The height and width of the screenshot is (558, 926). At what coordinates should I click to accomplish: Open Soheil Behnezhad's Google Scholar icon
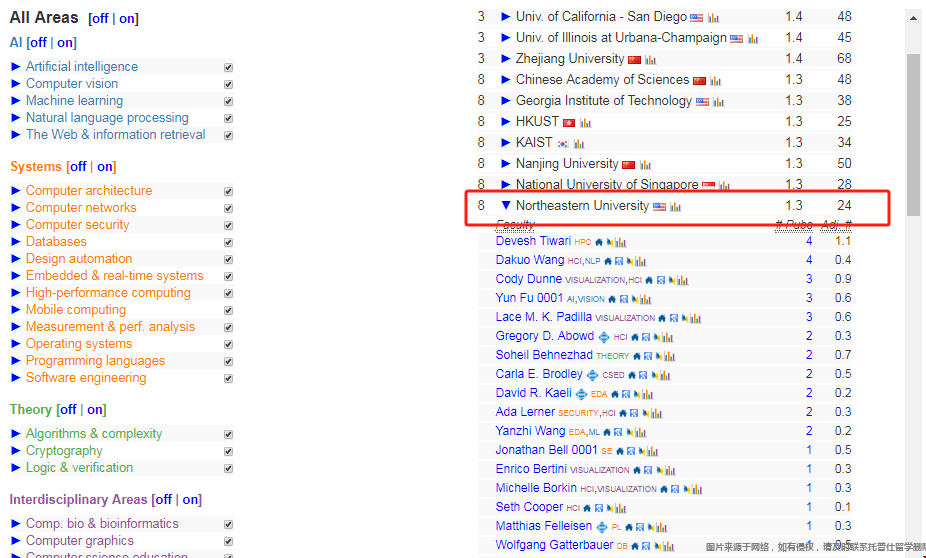pyautogui.click(x=648, y=356)
